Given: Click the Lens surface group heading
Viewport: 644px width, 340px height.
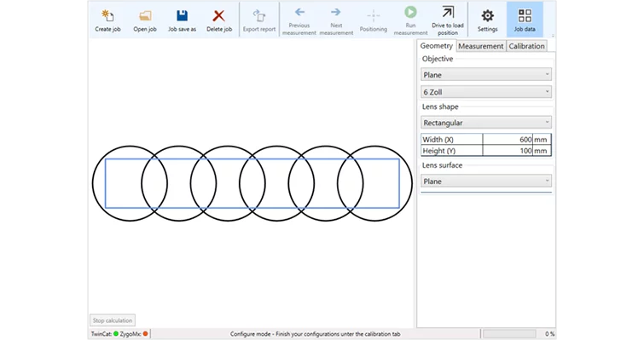Looking at the screenshot, I should click(x=442, y=165).
